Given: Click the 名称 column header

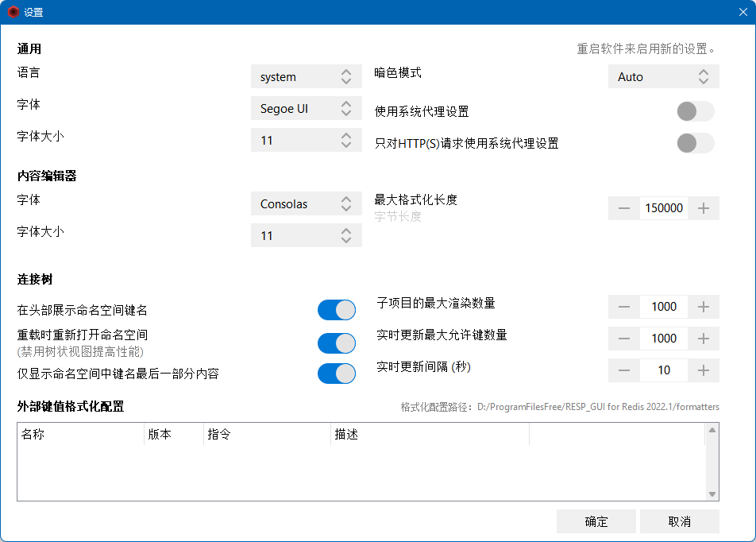Looking at the screenshot, I should tap(80, 434).
